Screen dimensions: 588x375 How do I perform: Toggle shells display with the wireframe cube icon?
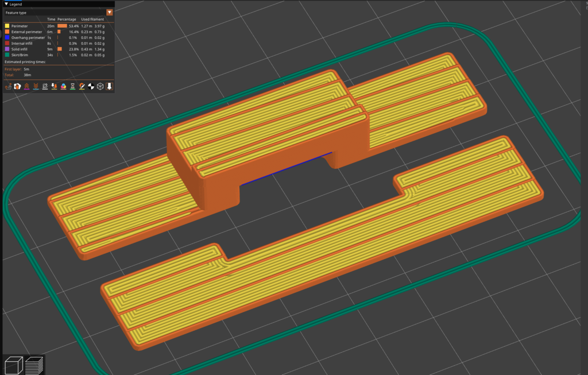point(99,86)
